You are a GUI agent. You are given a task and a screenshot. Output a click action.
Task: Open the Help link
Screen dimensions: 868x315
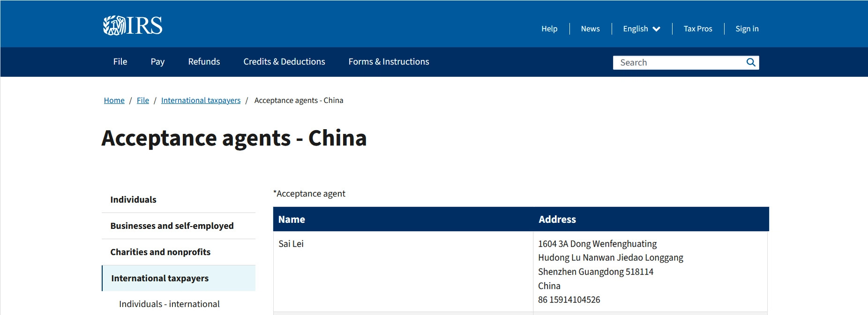[x=549, y=29]
